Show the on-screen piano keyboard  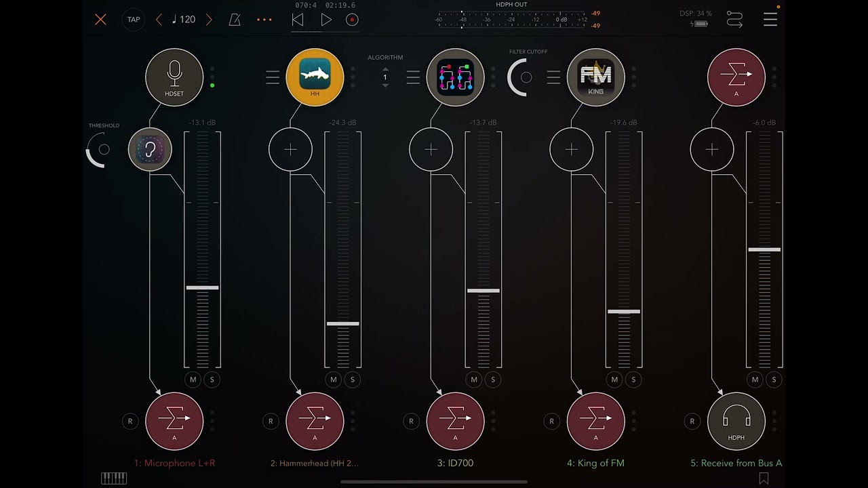(x=114, y=479)
